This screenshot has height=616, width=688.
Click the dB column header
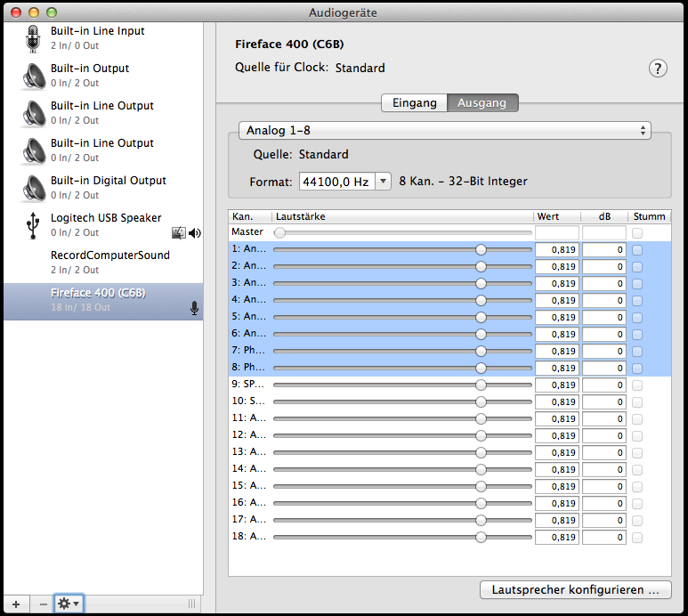click(604, 216)
